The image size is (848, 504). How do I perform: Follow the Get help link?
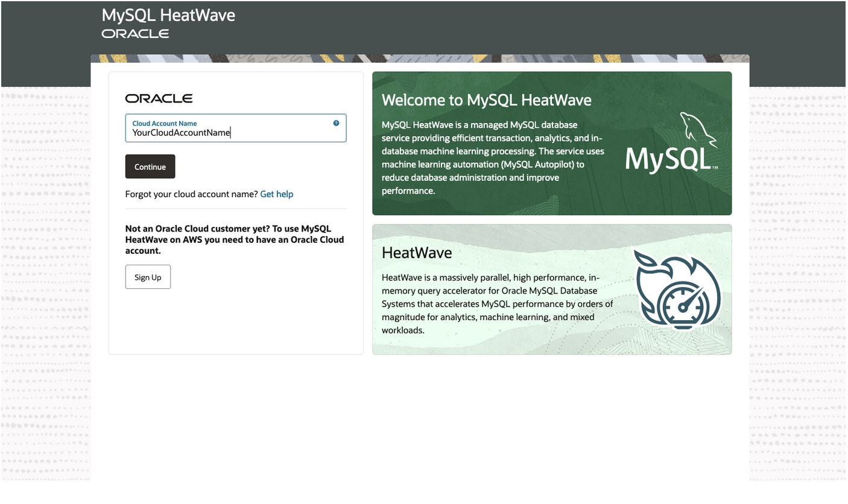coord(277,194)
